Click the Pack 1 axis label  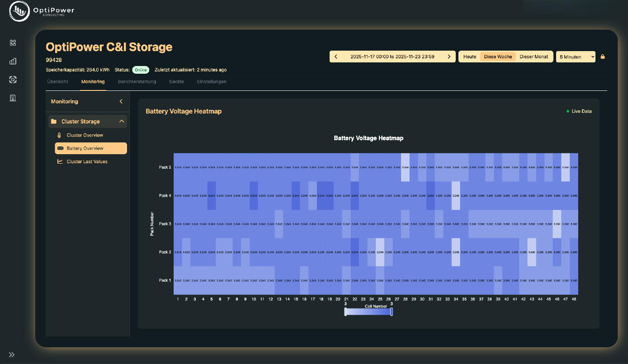(165, 280)
